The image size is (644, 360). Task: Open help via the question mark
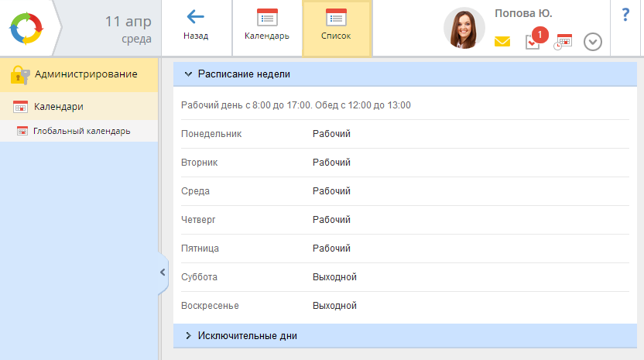(625, 15)
